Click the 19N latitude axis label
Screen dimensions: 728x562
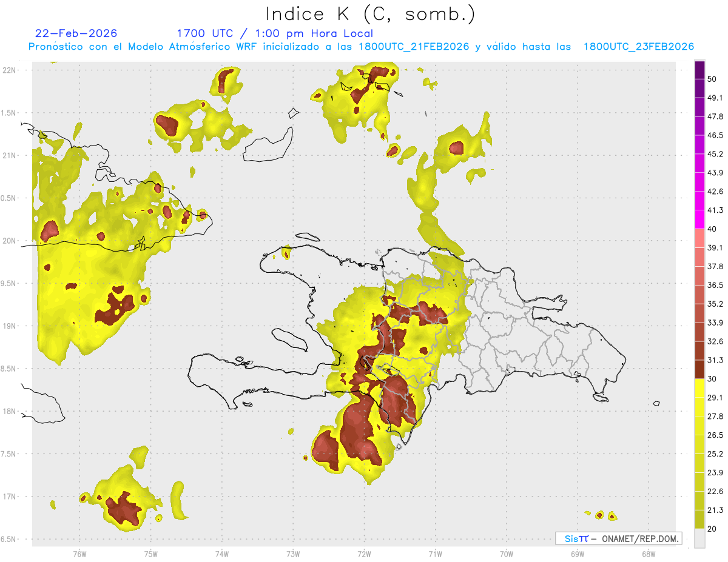(x=10, y=326)
